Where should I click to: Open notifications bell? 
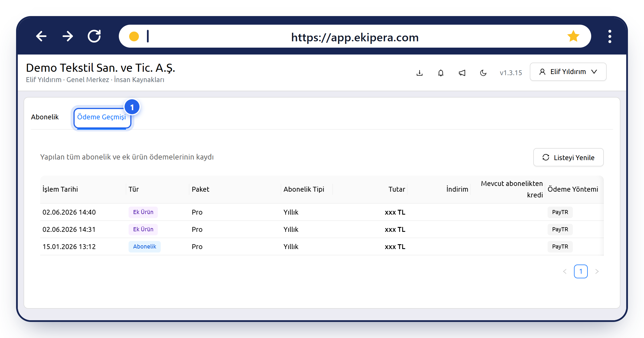pos(441,73)
